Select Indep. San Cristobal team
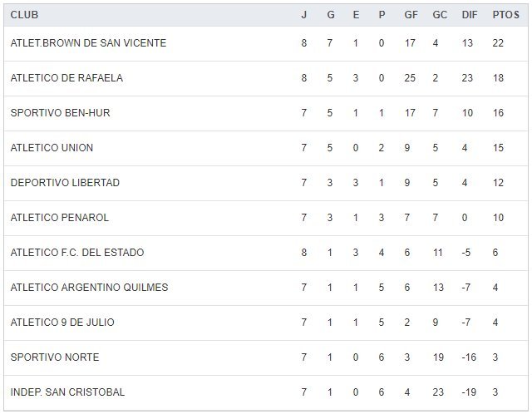The height and width of the screenshot is (414, 532). [x=67, y=392]
